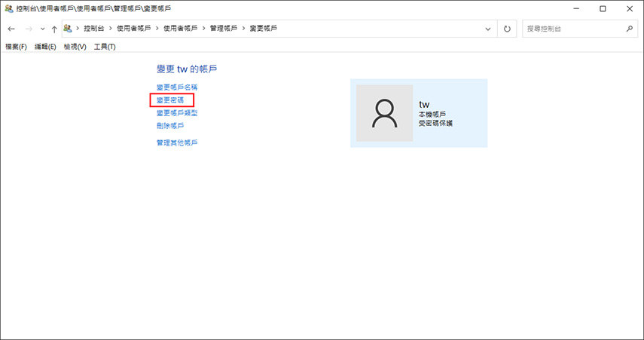
Task: Click 變更帳戶類型 link
Action: (177, 112)
